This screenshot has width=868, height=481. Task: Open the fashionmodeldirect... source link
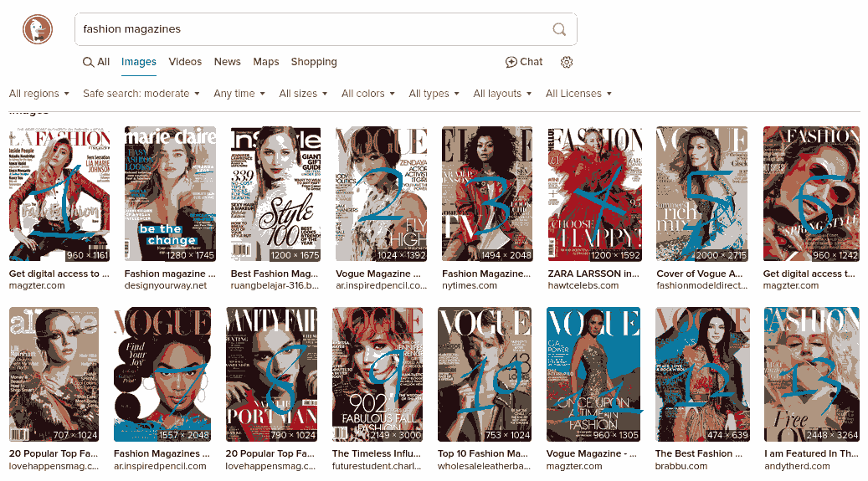[x=702, y=285]
